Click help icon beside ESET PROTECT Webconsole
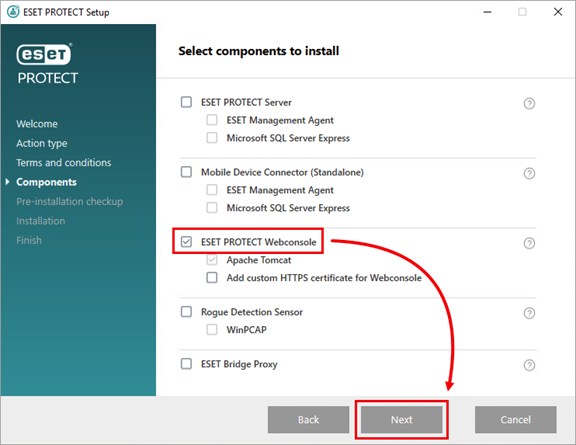Viewport: 576px width, 445px height. coord(529,243)
